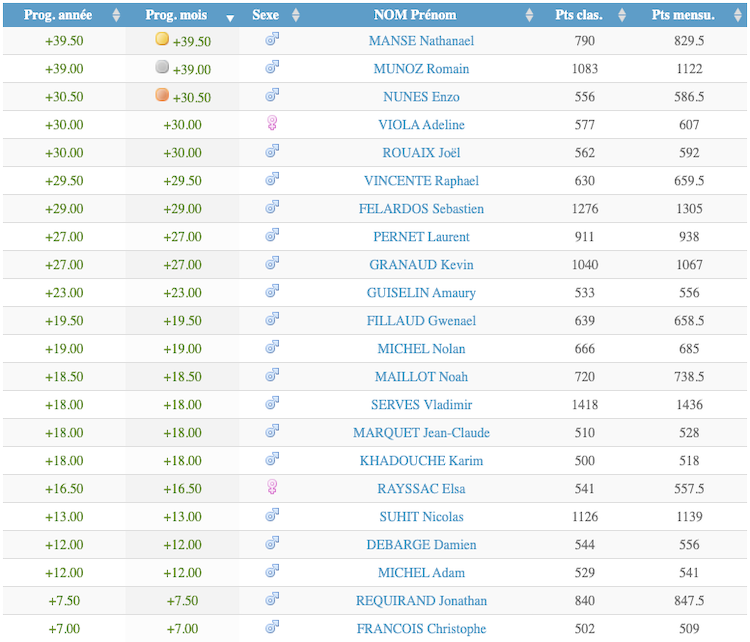Viewport: 750px width, 642px height.
Task: Click the female icon in RAYSSAC Elsa's row
Action: click(x=271, y=488)
